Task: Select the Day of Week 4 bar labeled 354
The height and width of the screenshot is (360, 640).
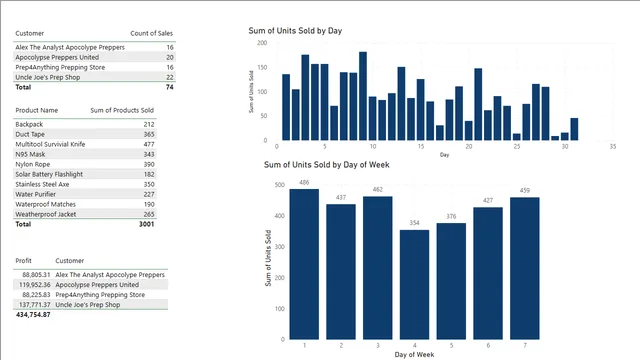Action: click(414, 284)
